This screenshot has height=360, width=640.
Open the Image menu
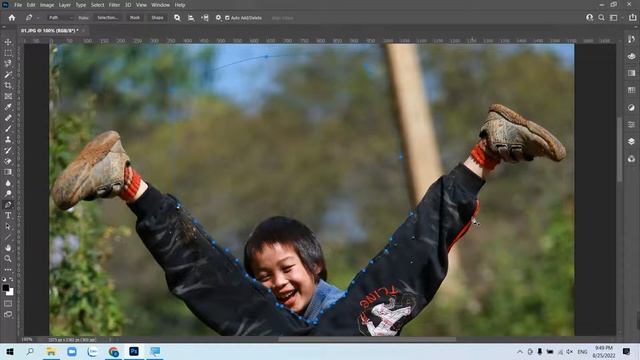point(47,5)
